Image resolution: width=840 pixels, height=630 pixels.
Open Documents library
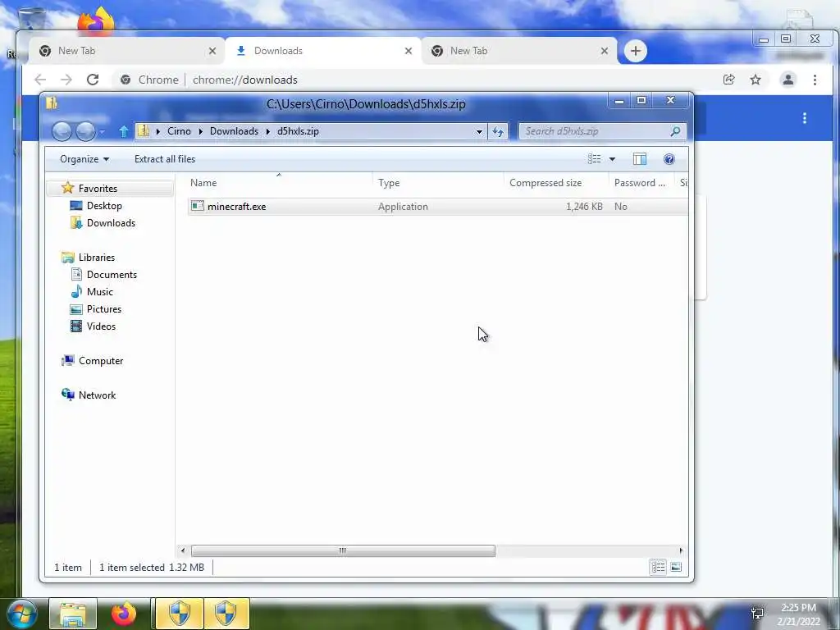point(112,274)
